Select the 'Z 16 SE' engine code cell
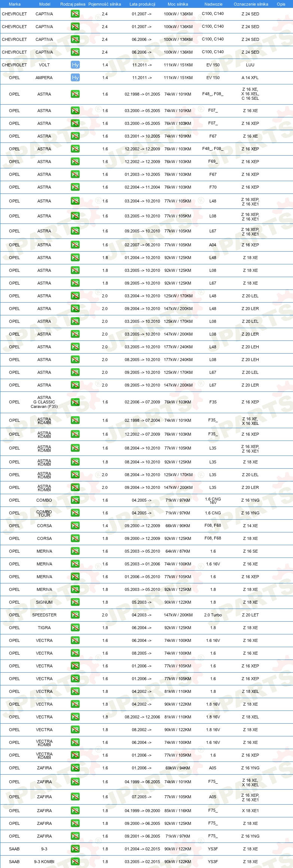The image size is (293, 868). click(250, 551)
